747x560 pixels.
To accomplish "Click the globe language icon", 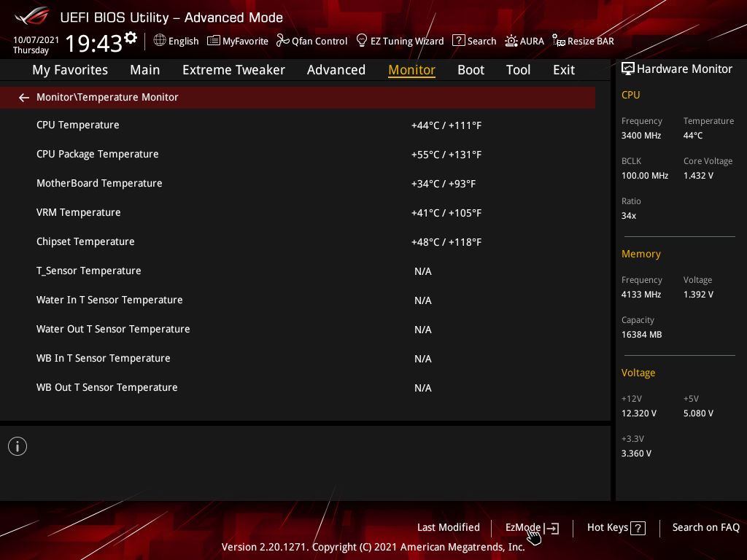I will click(160, 41).
